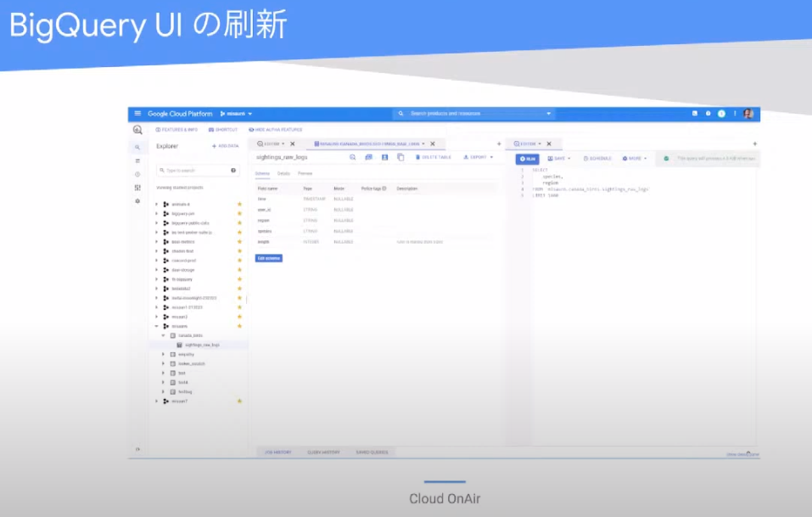Click the search help question icon
The image size is (812, 517).
tap(233, 171)
